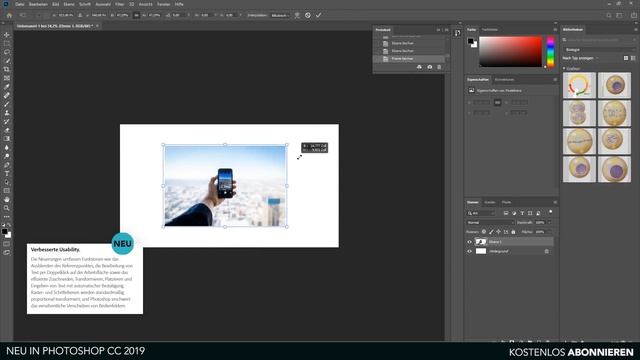
Task: Select the Crop tool
Action: pos(7,69)
